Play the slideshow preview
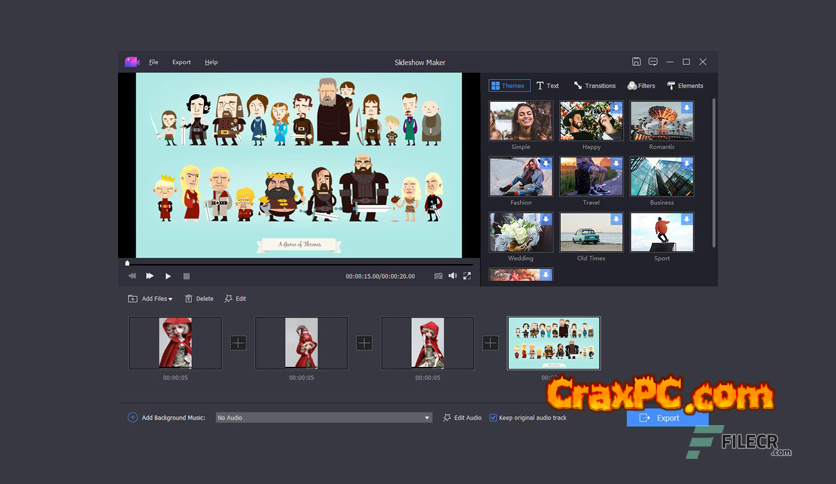 (x=168, y=276)
